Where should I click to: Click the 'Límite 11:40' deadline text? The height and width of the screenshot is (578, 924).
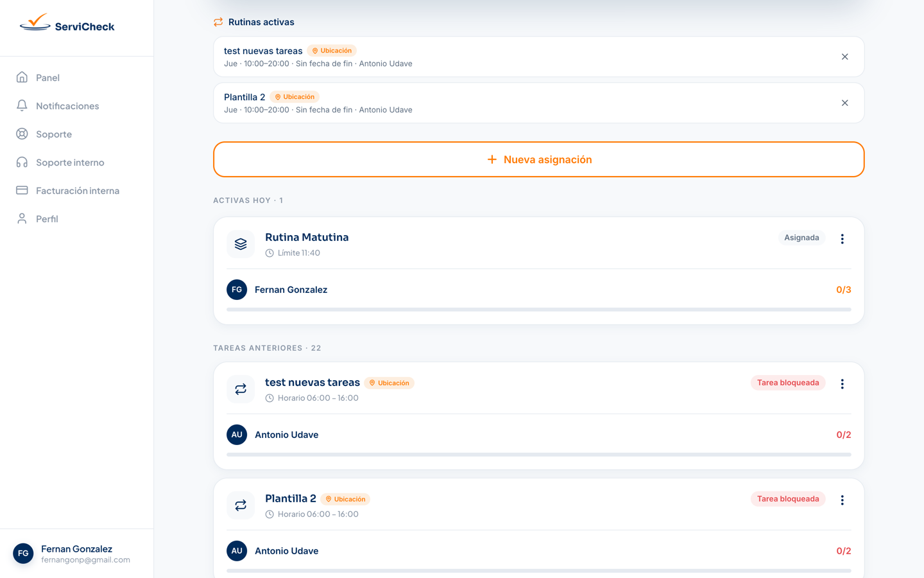[299, 253]
